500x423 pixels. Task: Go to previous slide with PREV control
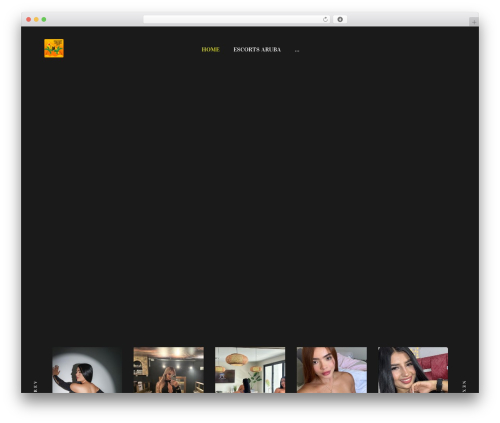point(35,387)
